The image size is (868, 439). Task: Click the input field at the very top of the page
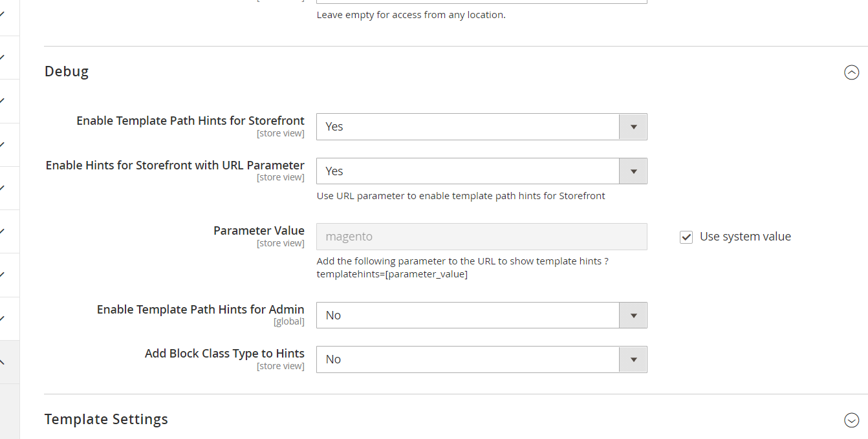click(481, 1)
